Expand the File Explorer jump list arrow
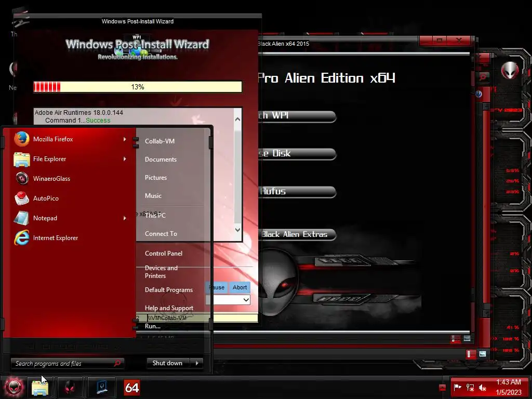 [125, 159]
